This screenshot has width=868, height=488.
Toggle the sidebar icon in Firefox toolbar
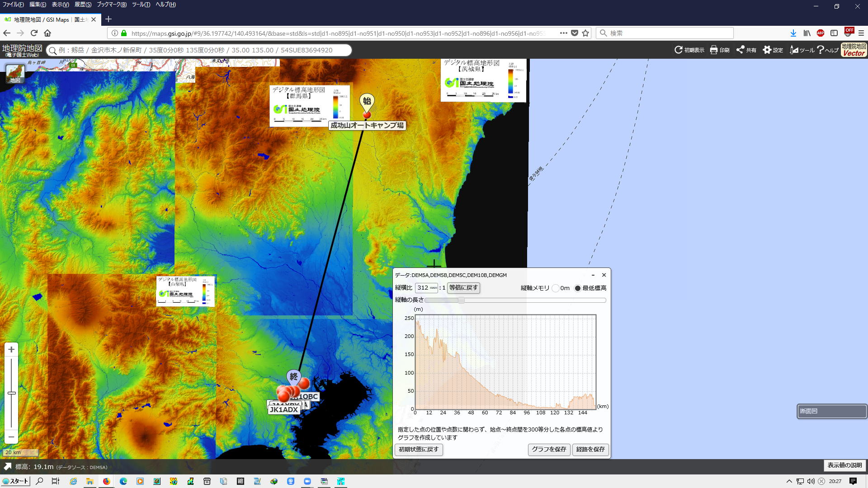pyautogui.click(x=834, y=33)
